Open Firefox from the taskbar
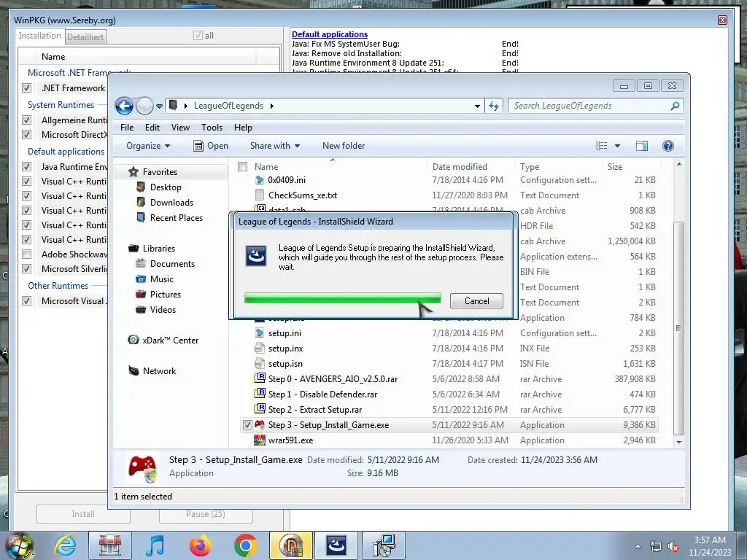The width and height of the screenshot is (747, 560). (200, 545)
